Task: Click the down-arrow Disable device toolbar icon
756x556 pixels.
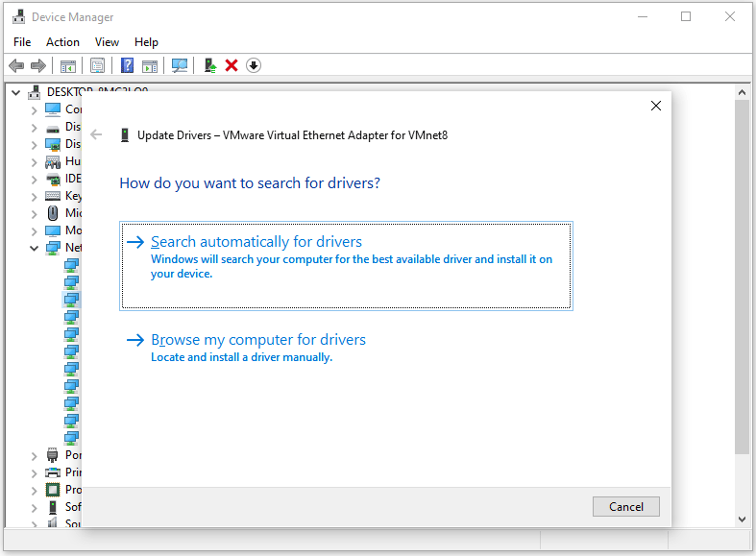Action: click(254, 65)
